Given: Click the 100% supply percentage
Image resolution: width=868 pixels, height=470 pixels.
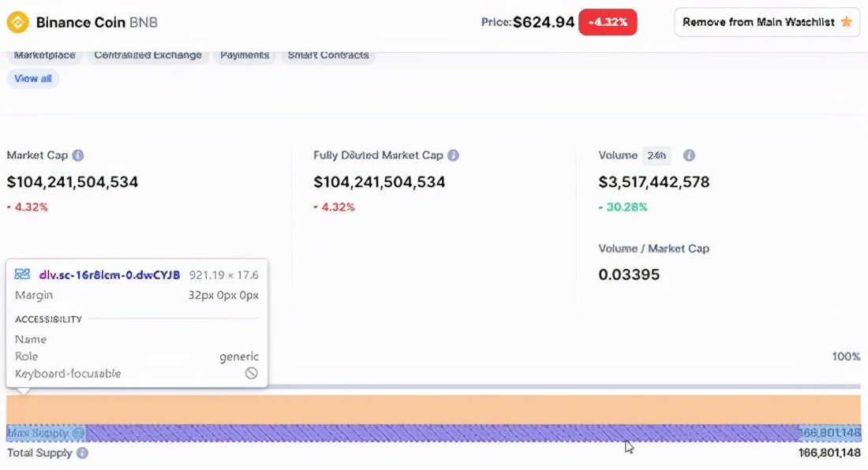Looking at the screenshot, I should [x=846, y=356].
